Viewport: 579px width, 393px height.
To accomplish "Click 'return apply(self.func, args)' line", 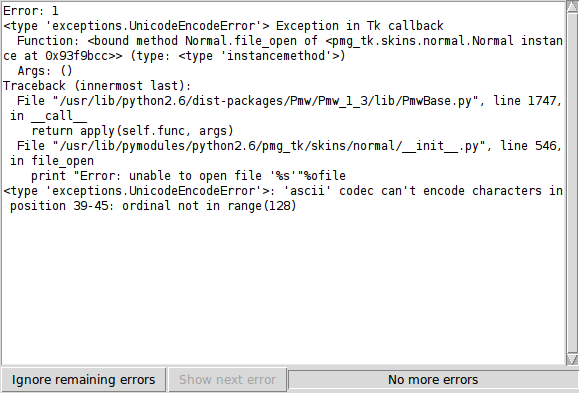I will click(132, 131).
